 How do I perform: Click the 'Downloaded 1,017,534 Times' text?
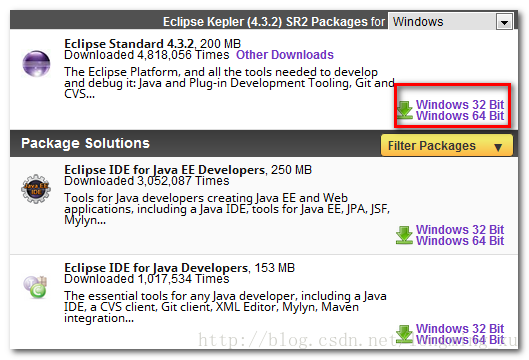pyautogui.click(x=147, y=279)
